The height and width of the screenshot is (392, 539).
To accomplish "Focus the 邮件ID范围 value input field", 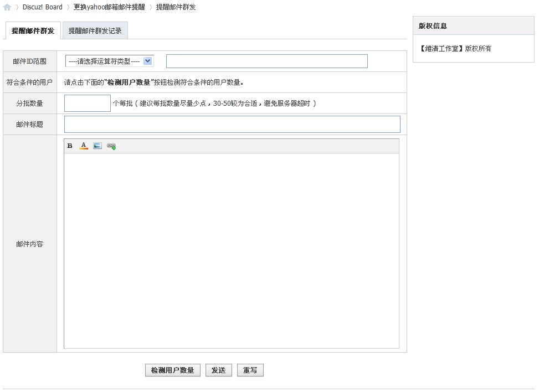I will (x=267, y=61).
